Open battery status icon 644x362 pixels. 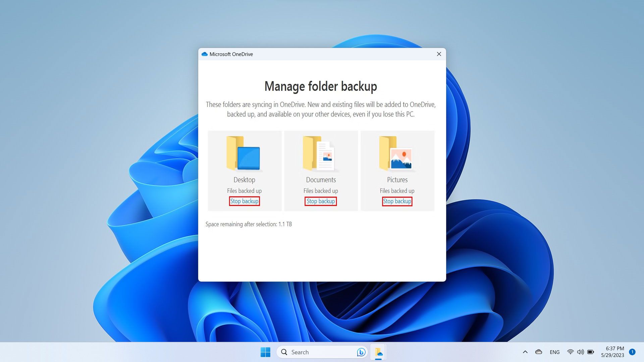point(591,352)
